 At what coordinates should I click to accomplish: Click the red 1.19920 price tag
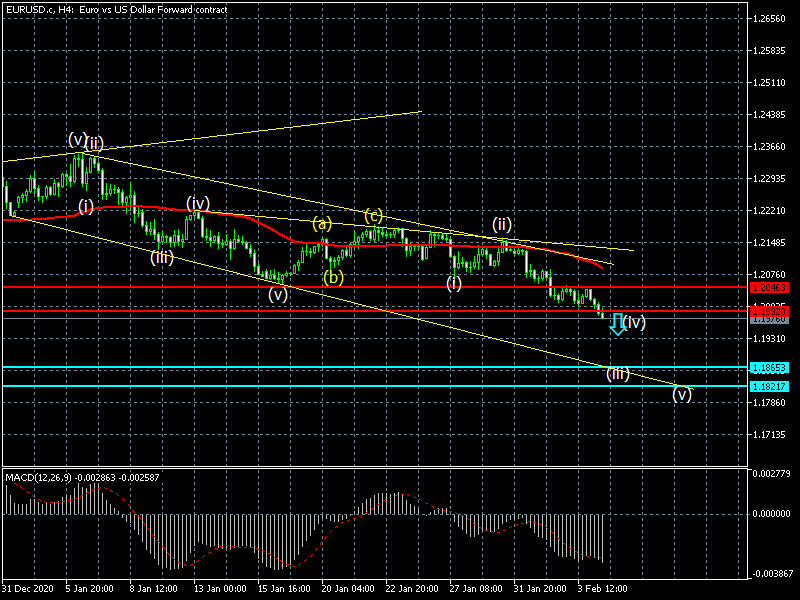[x=769, y=311]
